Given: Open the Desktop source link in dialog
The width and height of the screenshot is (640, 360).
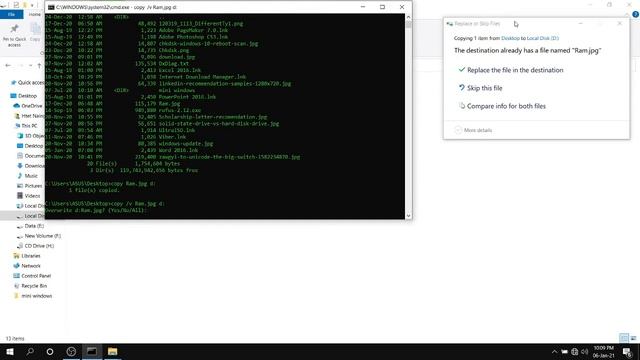Looking at the screenshot, I should [x=510, y=38].
